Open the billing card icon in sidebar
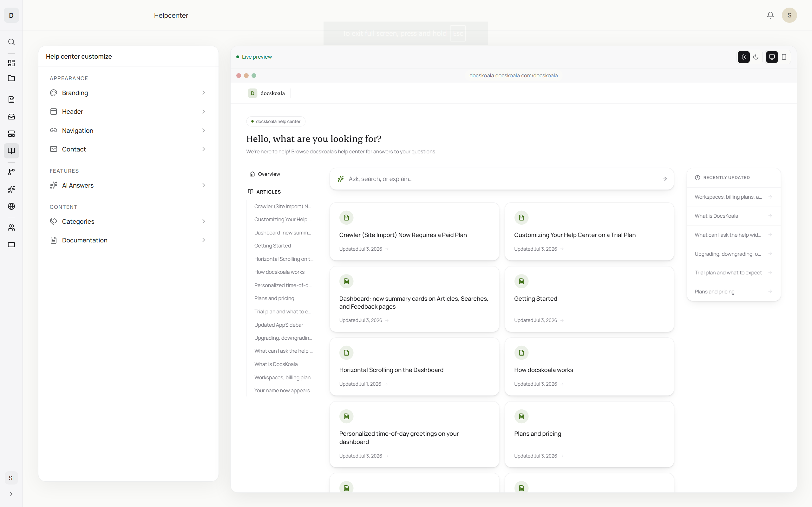 pos(11,244)
